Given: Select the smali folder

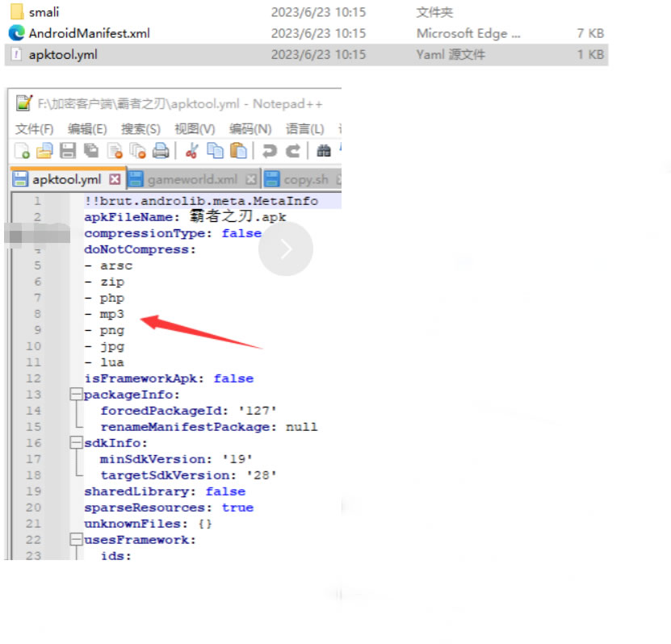Looking at the screenshot, I should [44, 12].
